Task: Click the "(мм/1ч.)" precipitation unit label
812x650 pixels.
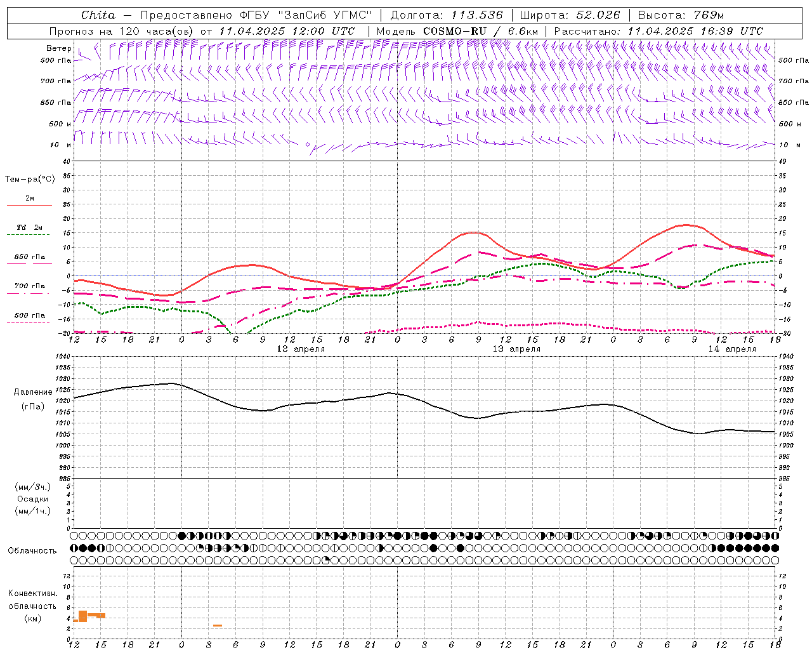Action: pos(33,511)
